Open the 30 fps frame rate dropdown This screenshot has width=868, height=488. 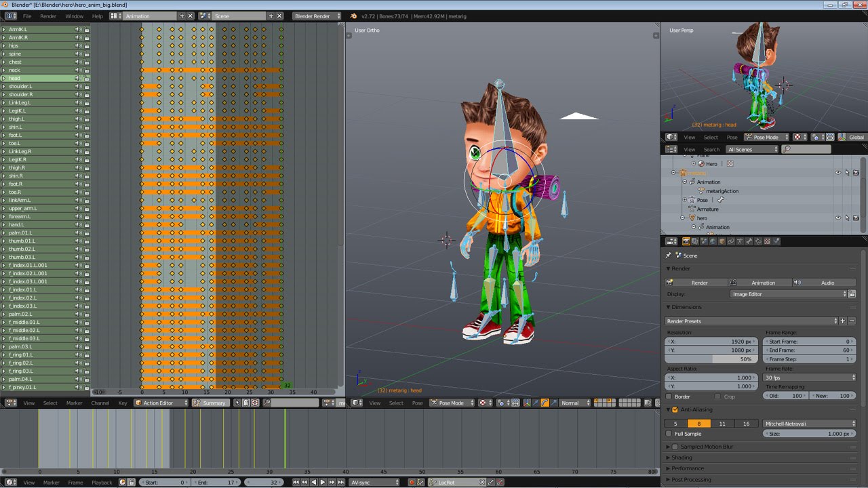810,377
